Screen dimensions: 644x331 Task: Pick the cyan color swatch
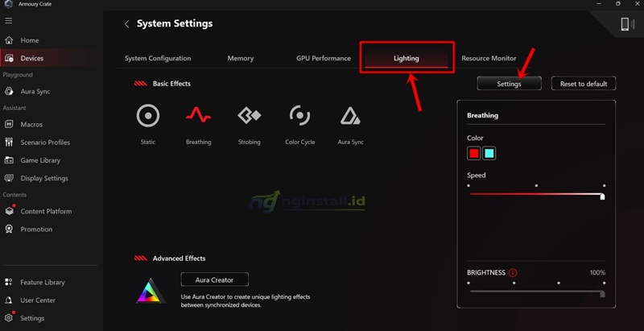coord(489,153)
